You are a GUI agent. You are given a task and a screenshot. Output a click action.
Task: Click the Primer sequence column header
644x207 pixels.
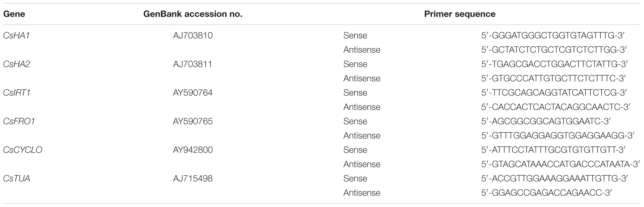460,14
